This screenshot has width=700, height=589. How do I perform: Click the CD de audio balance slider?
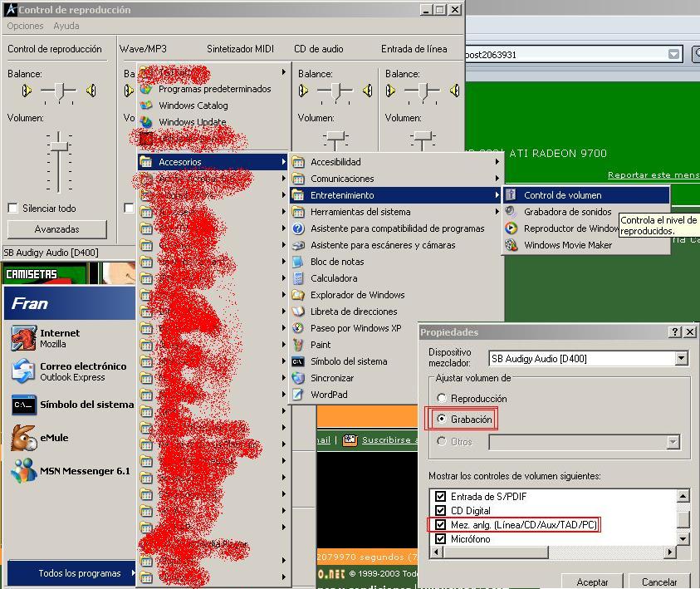[335, 91]
